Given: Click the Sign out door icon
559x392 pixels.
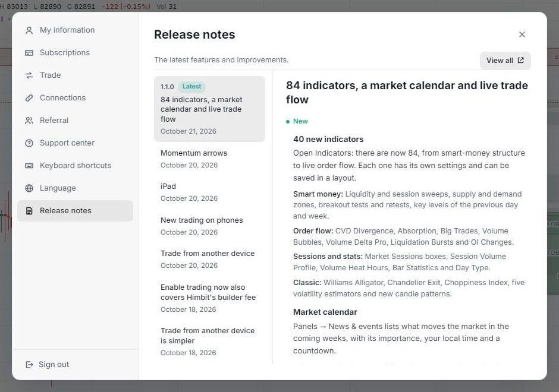Looking at the screenshot, I should pos(29,365).
